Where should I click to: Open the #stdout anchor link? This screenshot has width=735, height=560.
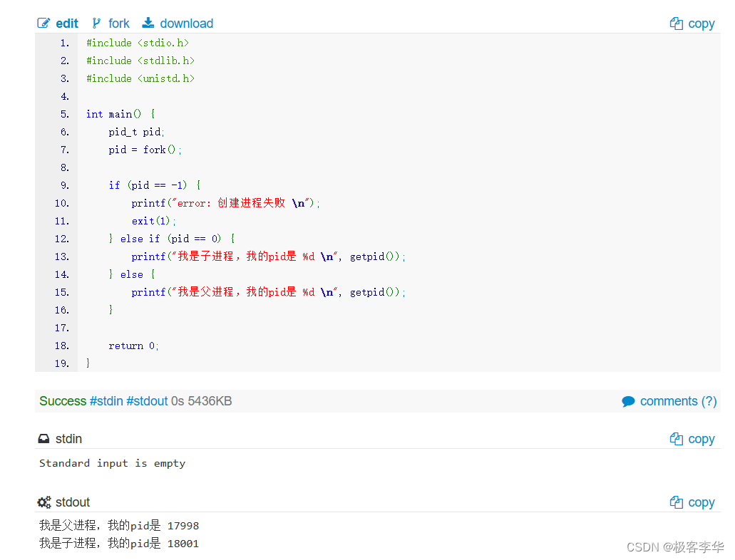(x=147, y=401)
